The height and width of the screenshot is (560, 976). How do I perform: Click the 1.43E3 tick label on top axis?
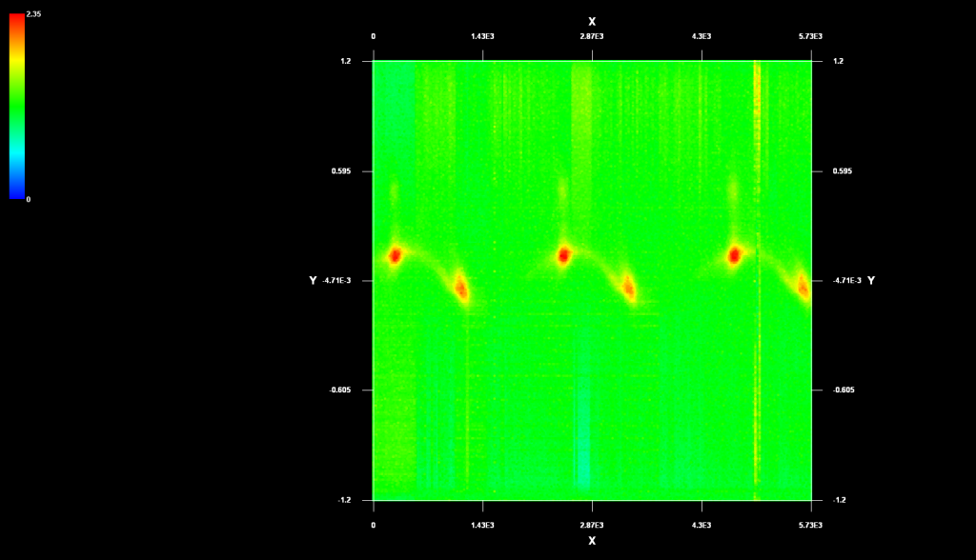point(482,36)
